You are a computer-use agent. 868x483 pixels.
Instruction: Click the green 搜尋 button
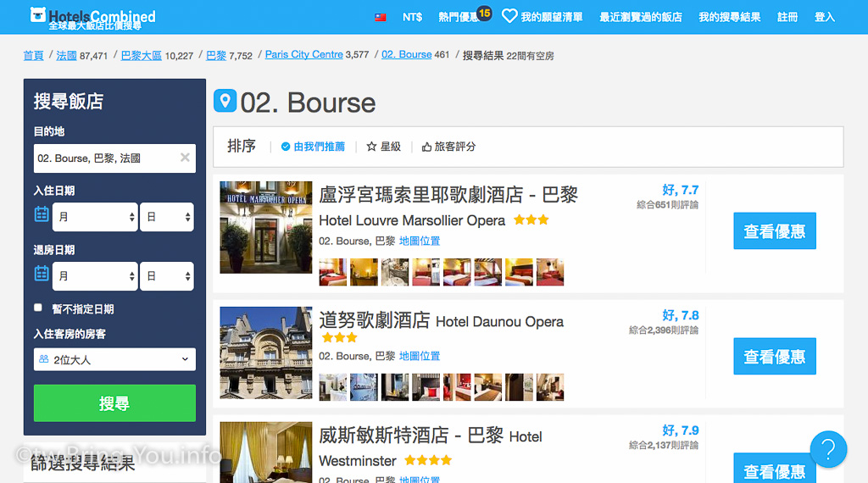click(x=114, y=403)
